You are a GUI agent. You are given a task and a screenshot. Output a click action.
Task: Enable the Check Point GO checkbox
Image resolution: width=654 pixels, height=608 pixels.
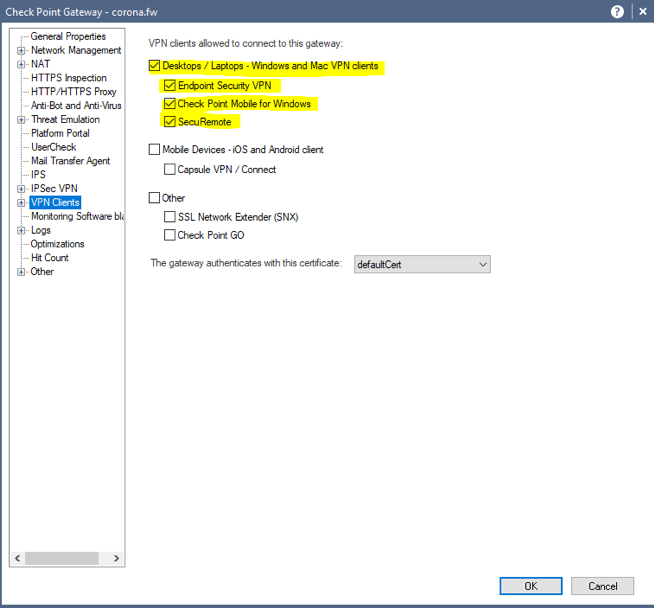[170, 235]
